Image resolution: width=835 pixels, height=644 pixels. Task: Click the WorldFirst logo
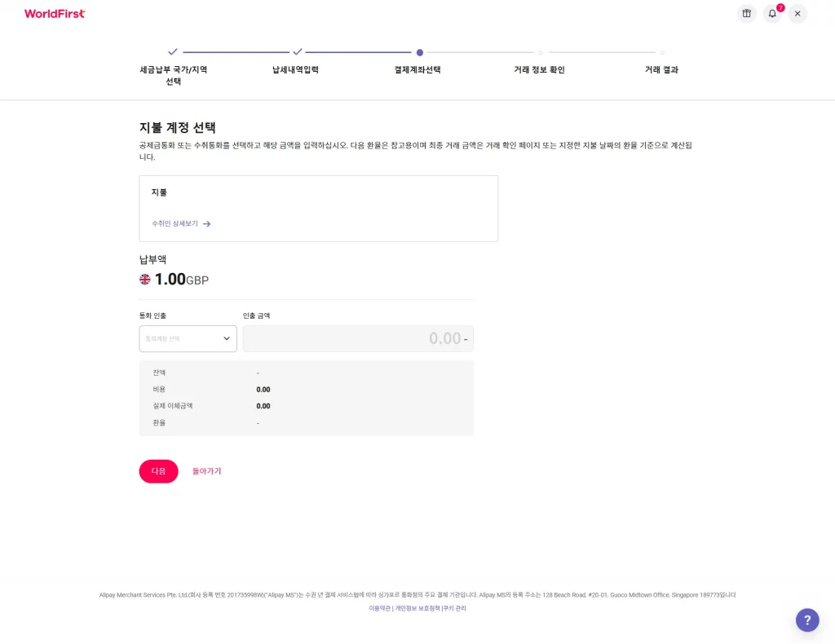click(55, 14)
